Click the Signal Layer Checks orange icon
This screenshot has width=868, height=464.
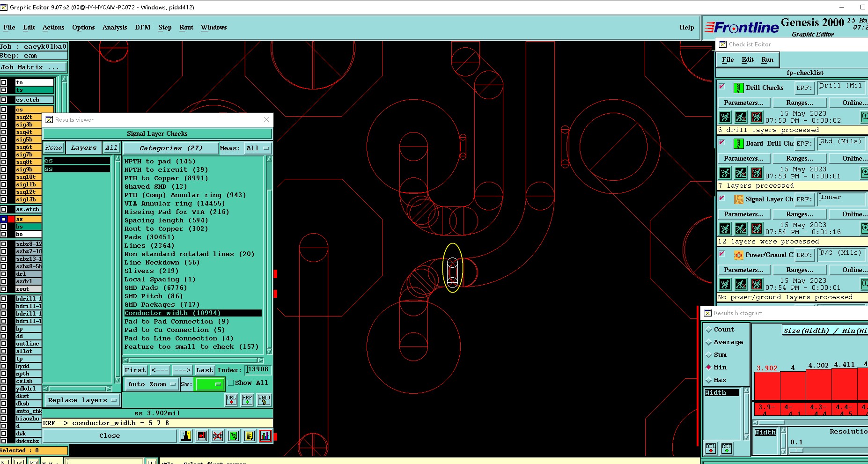point(738,199)
